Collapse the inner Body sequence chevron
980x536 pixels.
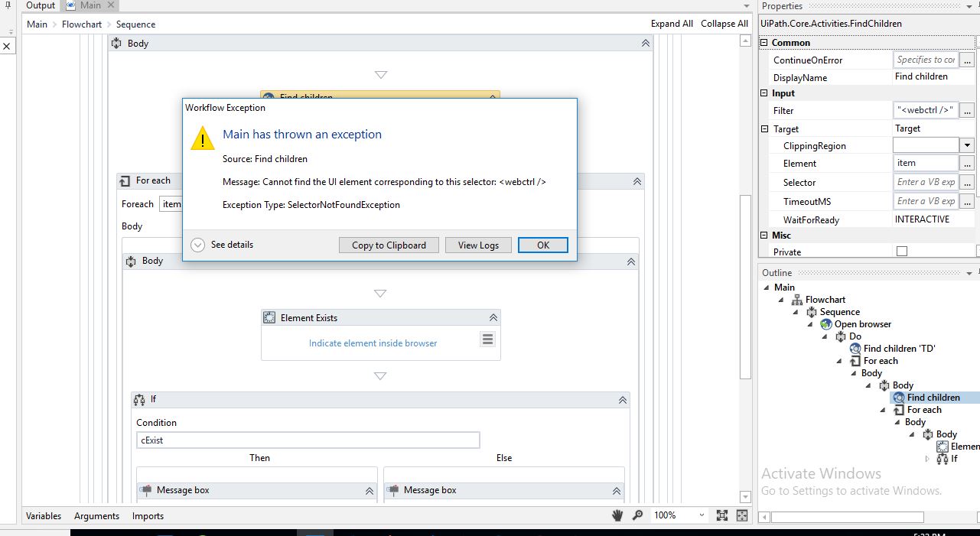(x=630, y=262)
